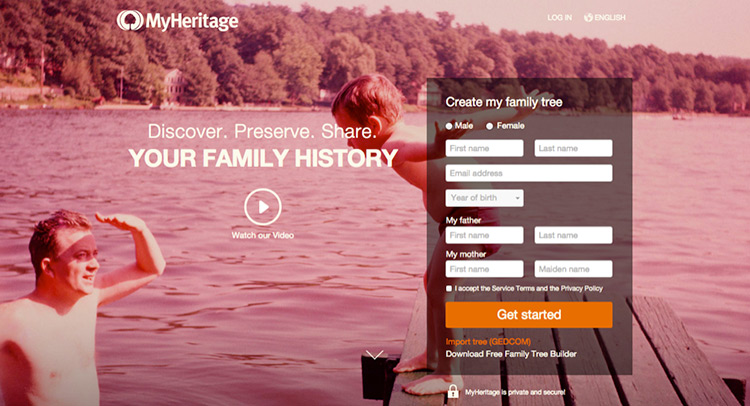
Task: Focus your own First name field
Action: tap(485, 148)
